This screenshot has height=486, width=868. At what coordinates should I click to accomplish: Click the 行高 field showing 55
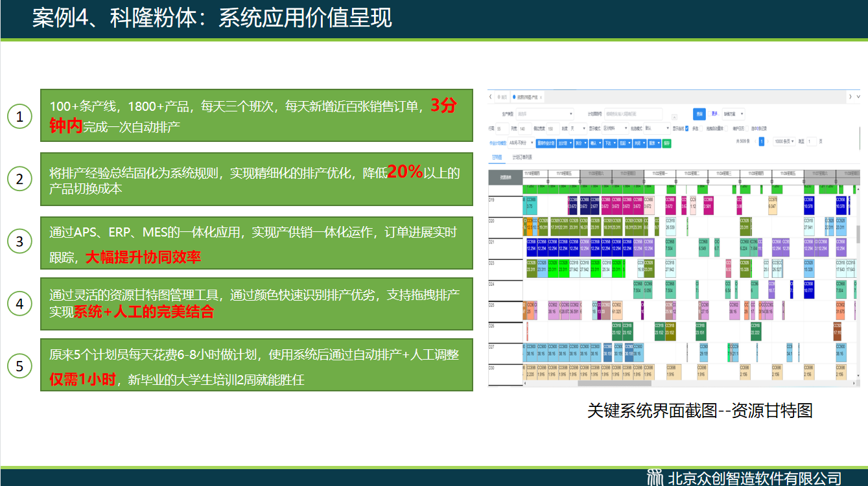click(x=502, y=129)
